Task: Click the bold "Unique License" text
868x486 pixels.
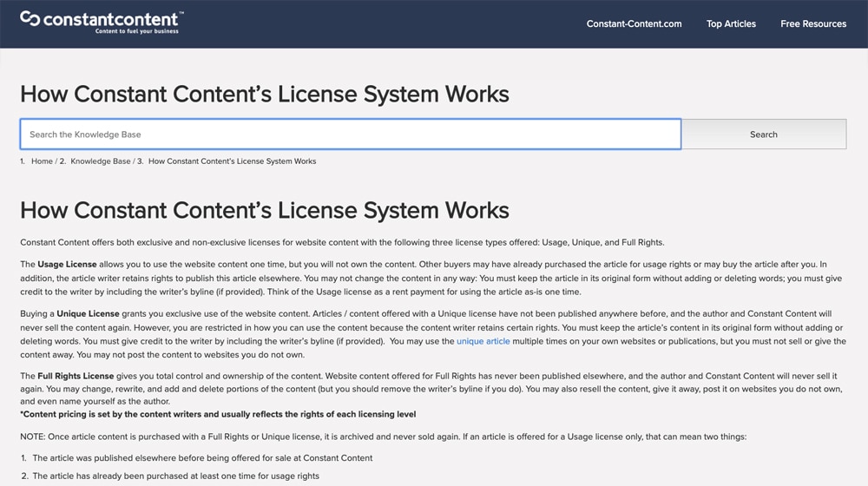Action: tap(88, 313)
